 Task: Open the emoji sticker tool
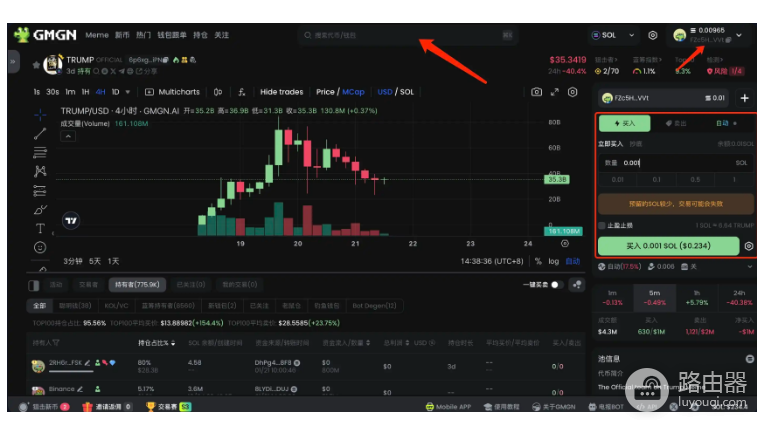pos(40,247)
